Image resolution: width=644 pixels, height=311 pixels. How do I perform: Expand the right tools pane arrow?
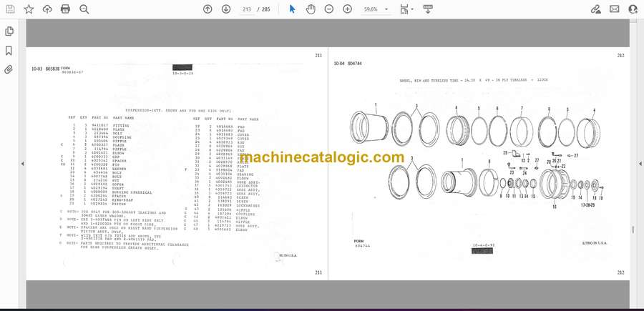tap(640, 164)
